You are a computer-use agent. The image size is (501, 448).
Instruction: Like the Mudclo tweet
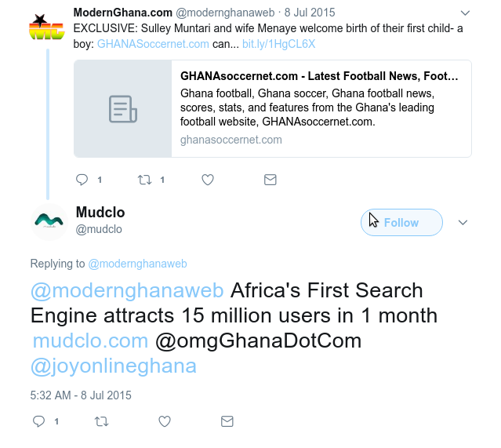(x=165, y=421)
